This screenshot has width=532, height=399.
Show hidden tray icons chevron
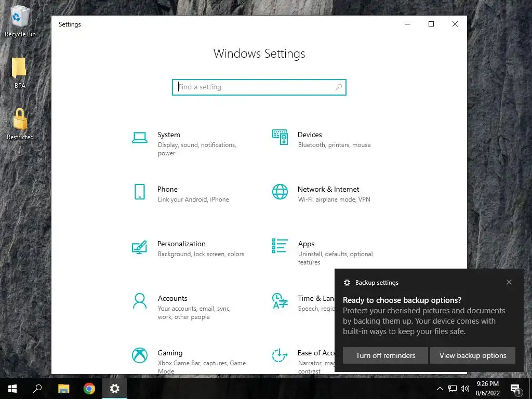pyautogui.click(x=440, y=389)
